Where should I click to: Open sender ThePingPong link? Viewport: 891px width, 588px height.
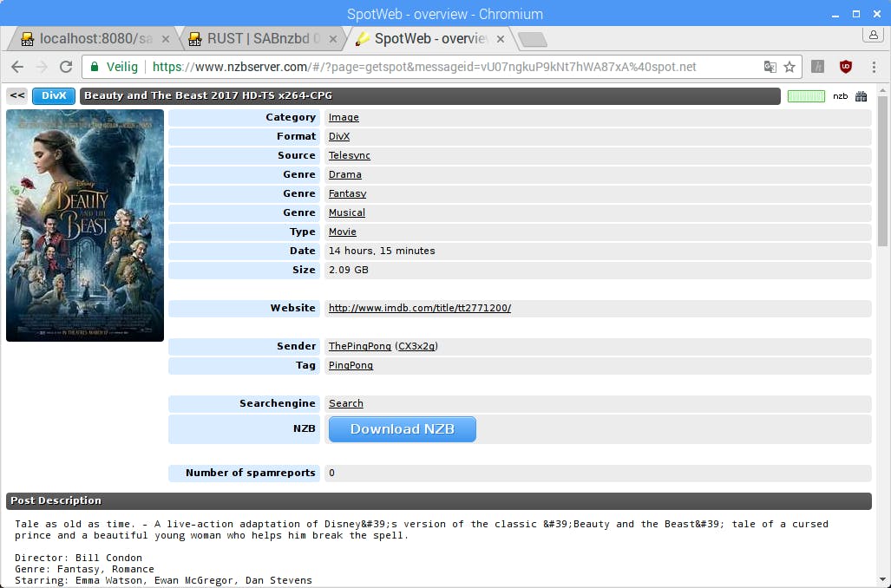tap(360, 346)
